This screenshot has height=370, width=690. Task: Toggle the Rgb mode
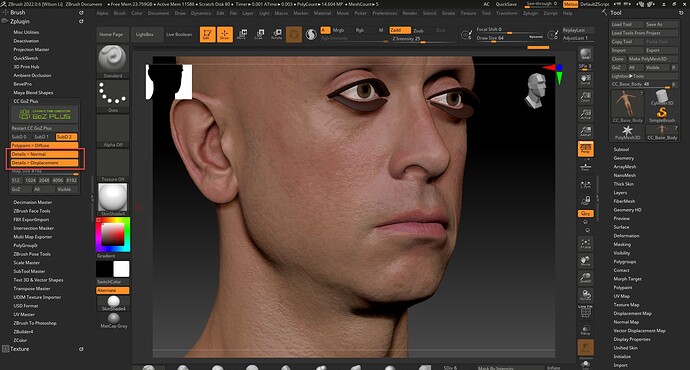point(360,30)
